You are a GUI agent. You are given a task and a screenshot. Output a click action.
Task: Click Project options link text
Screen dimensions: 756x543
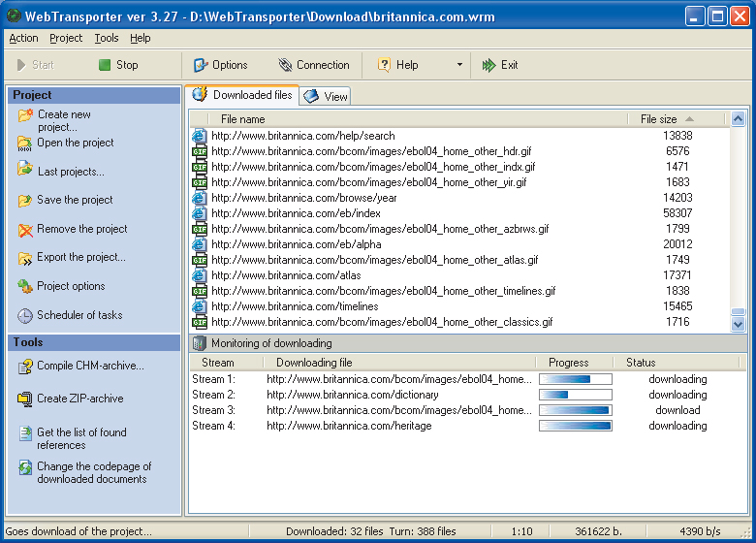pyautogui.click(x=71, y=286)
